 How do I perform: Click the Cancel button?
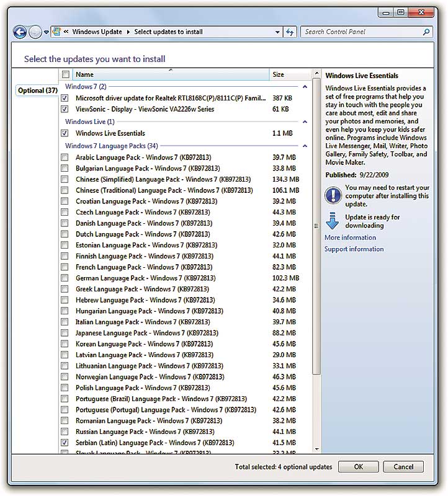[403, 467]
